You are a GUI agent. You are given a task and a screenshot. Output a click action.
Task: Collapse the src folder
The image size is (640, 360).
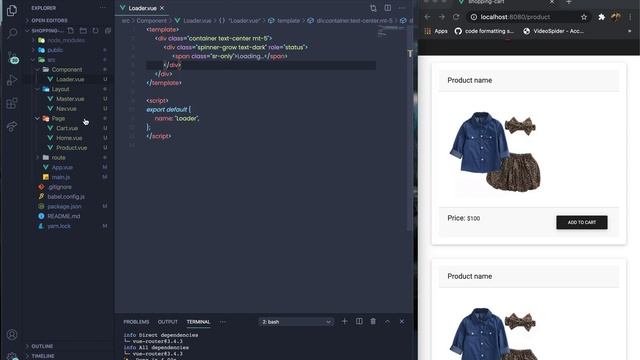pos(51,60)
